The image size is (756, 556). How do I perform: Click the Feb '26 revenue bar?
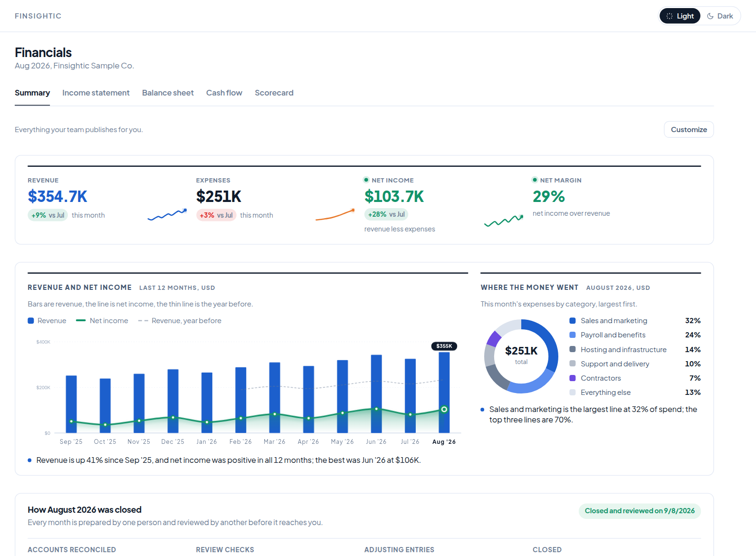pyautogui.click(x=241, y=400)
